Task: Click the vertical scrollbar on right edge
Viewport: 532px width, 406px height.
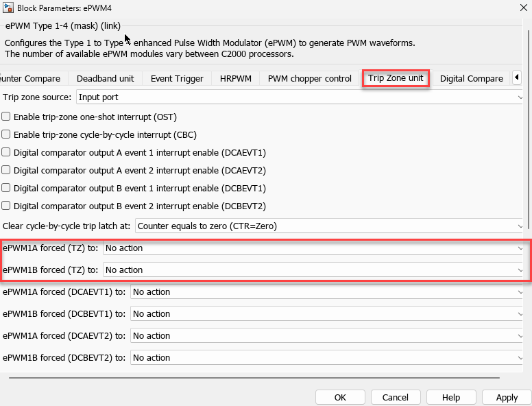Action: 529,129
